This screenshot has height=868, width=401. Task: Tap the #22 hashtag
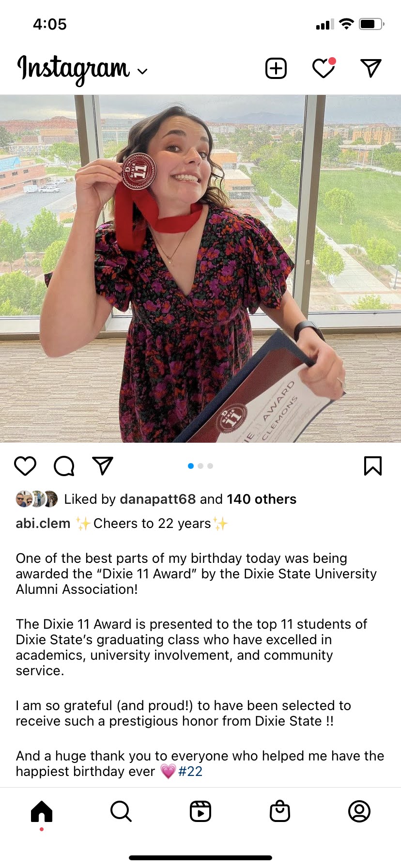[190, 771]
